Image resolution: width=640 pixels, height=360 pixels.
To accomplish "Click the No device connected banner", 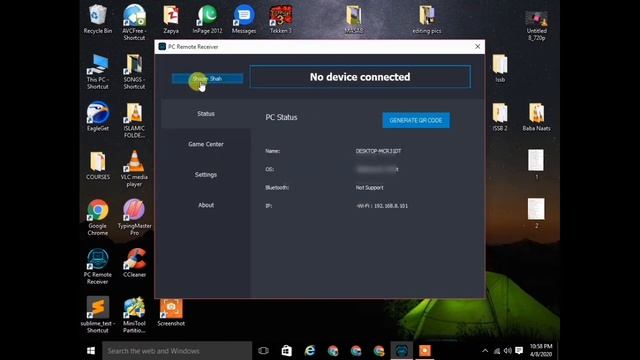I will pyautogui.click(x=360, y=77).
